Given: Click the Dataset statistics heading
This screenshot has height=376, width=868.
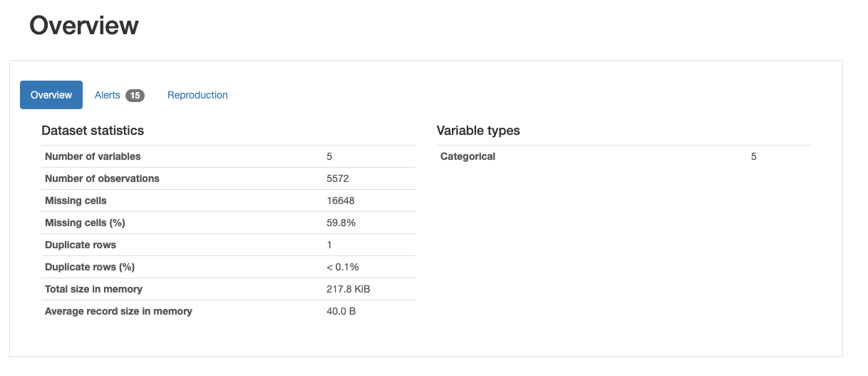Looking at the screenshot, I should point(93,131).
